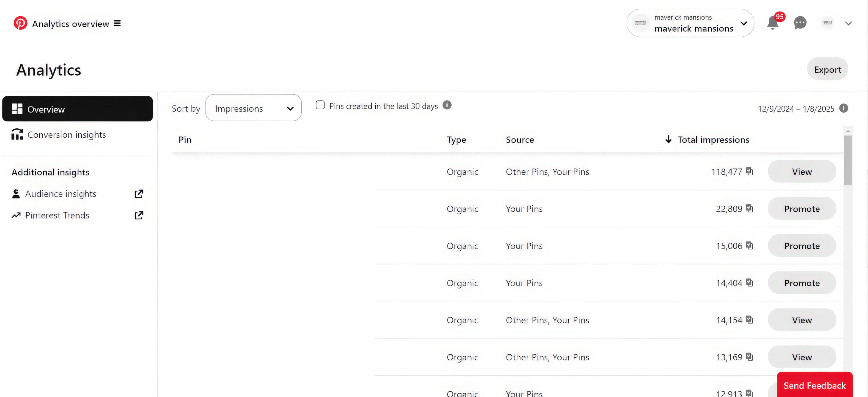The width and height of the screenshot is (868, 397).
Task: Click the profile avatar in top bar
Action: pyautogui.click(x=827, y=23)
